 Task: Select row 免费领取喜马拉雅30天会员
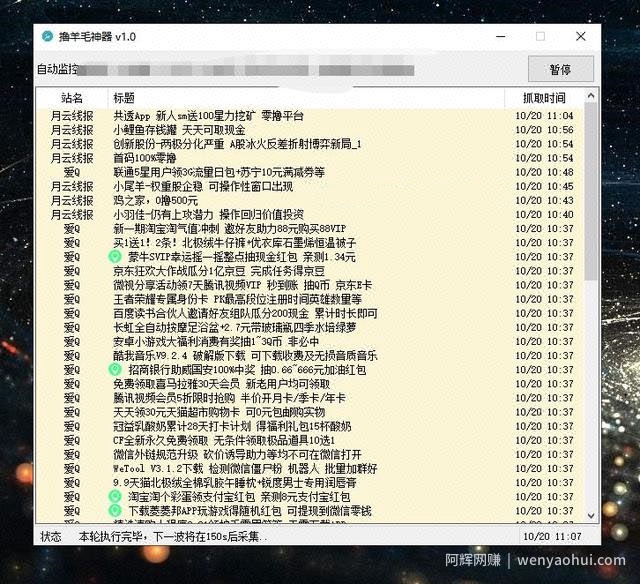(310, 384)
